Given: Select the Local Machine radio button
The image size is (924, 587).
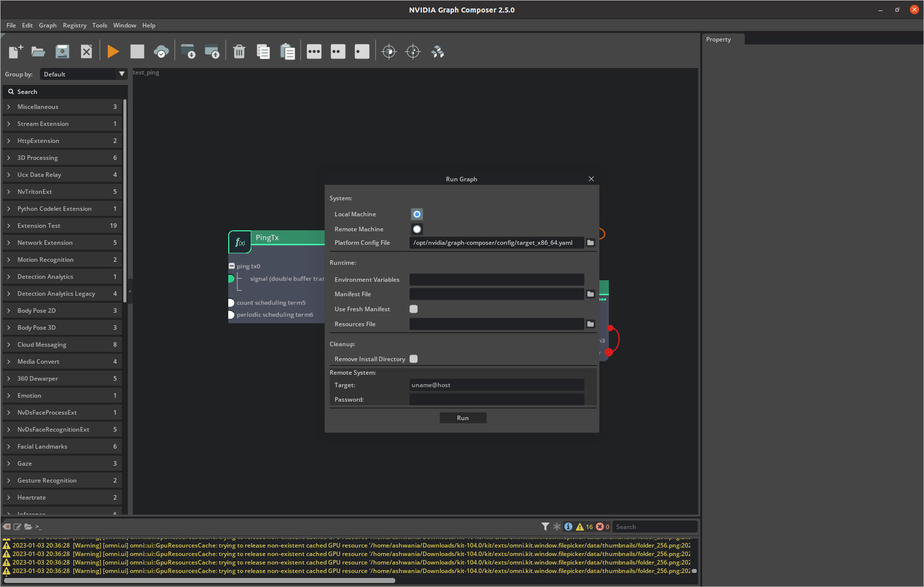Looking at the screenshot, I should pyautogui.click(x=417, y=214).
